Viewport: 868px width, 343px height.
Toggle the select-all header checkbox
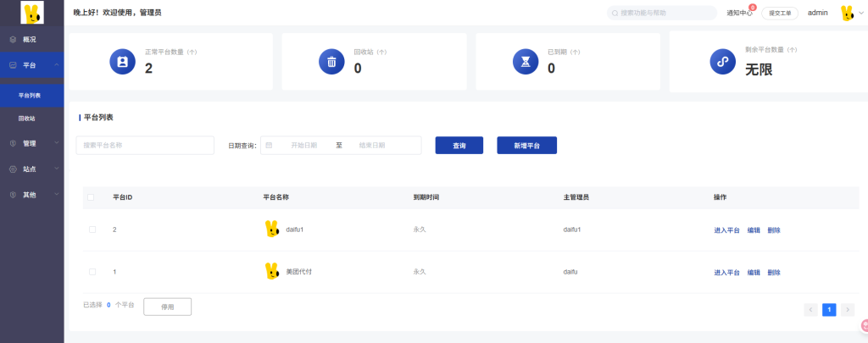pyautogui.click(x=92, y=197)
